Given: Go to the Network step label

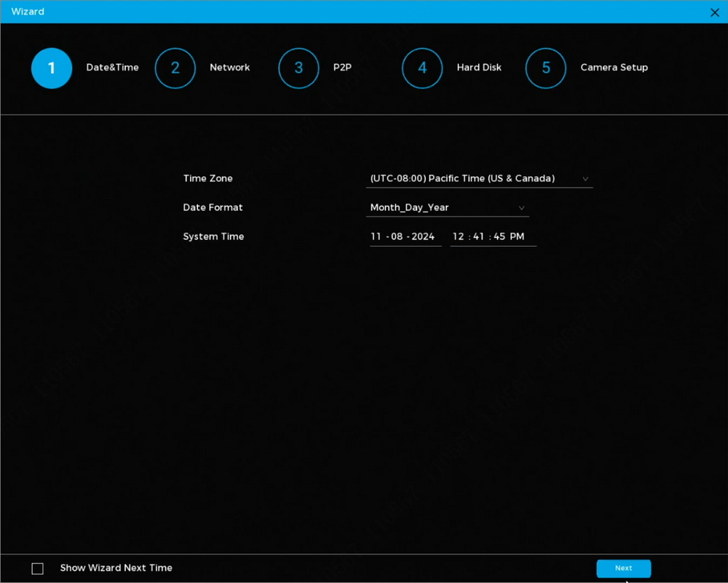Looking at the screenshot, I should click(x=229, y=68).
